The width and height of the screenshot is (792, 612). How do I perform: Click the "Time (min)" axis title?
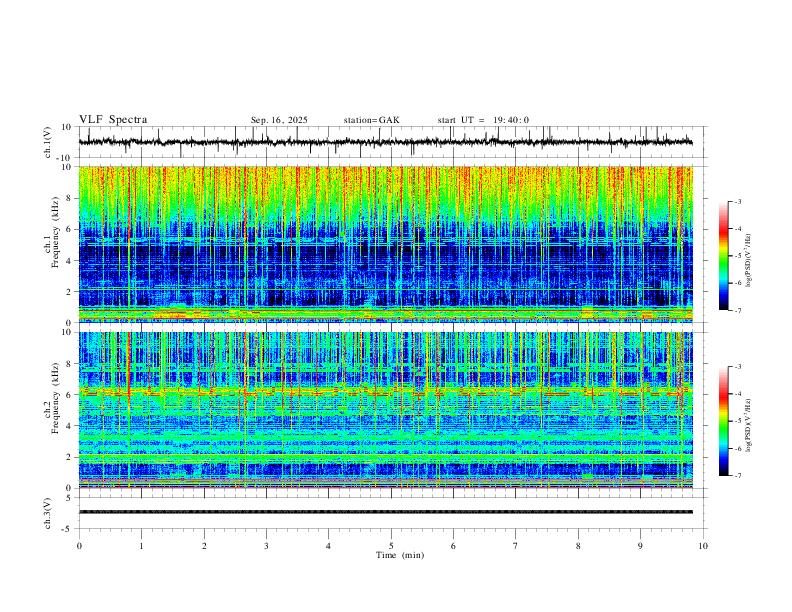tap(400, 555)
